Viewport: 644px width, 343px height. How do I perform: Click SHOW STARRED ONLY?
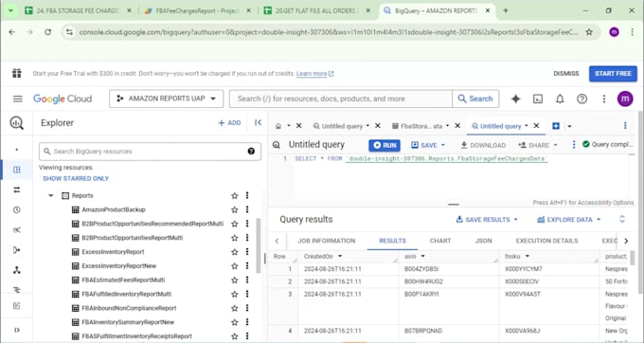[x=76, y=178]
